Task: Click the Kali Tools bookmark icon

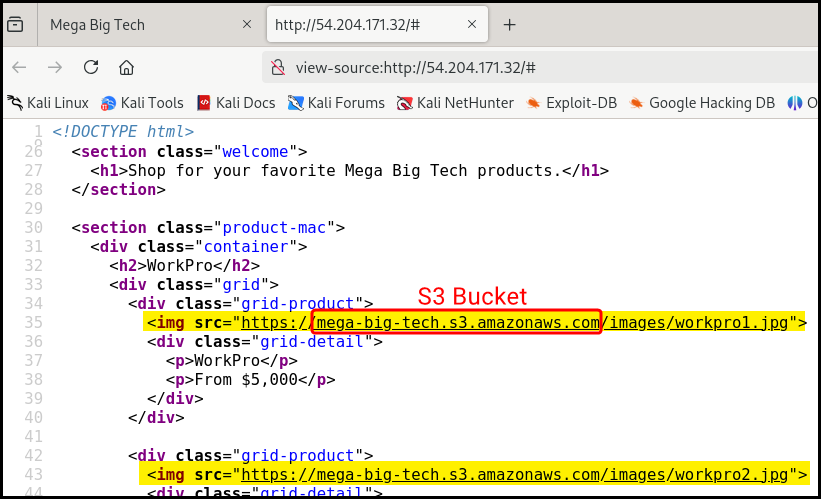Action: pos(108,103)
